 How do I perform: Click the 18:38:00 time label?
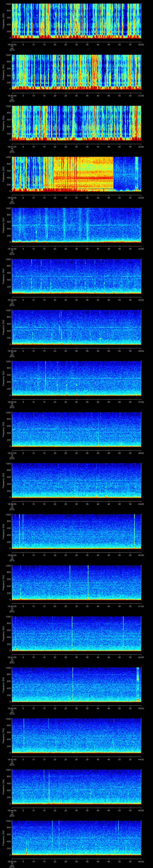[12, 504]
